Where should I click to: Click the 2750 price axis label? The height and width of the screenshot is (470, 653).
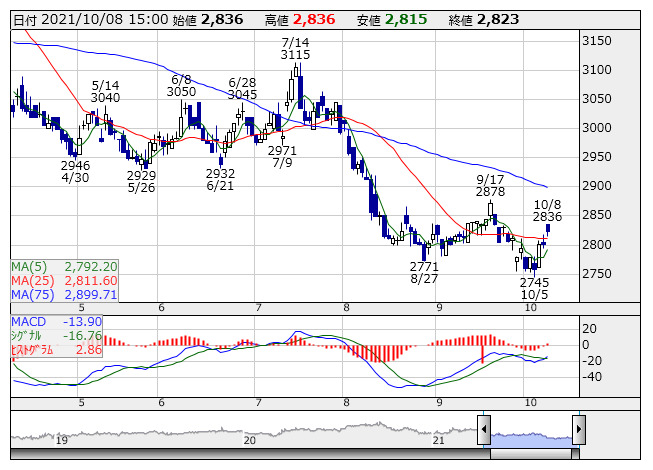tap(597, 274)
